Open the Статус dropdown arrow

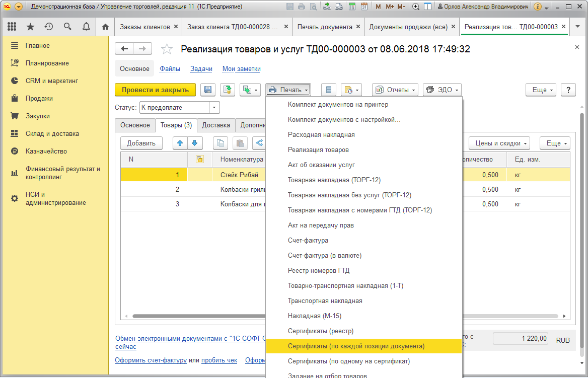(214, 108)
